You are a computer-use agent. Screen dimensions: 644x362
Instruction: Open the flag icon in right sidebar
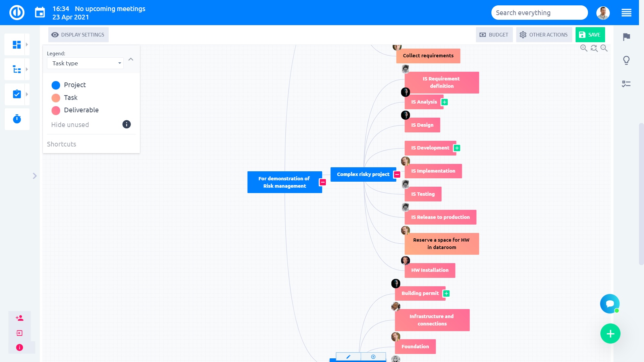(x=626, y=37)
